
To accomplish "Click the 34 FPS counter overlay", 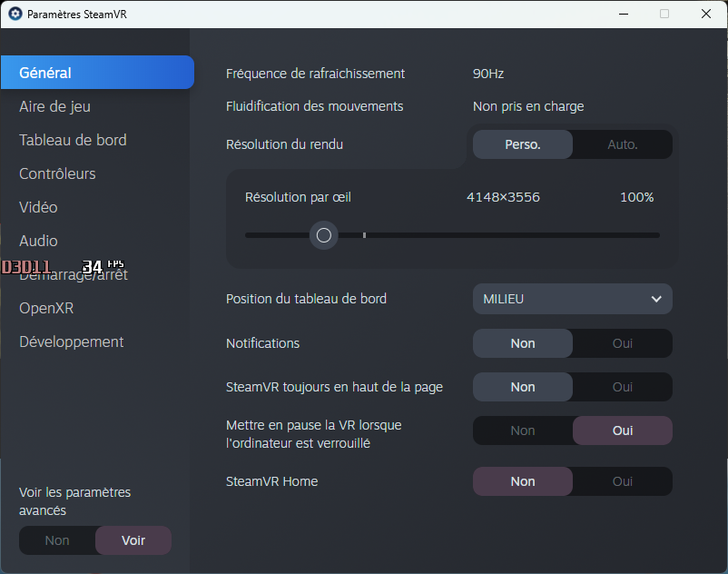I will [103, 267].
